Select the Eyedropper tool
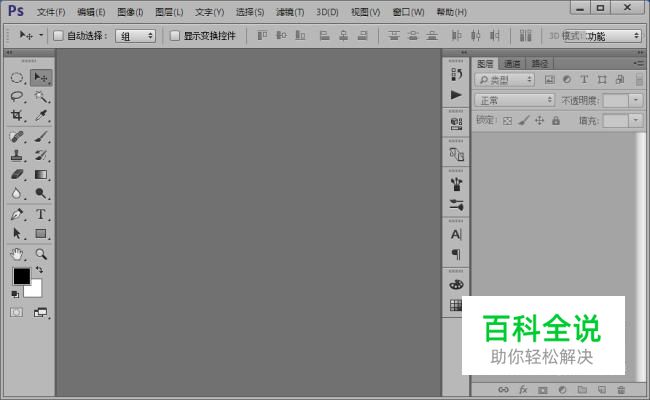This screenshot has height=400, width=650. click(x=41, y=115)
